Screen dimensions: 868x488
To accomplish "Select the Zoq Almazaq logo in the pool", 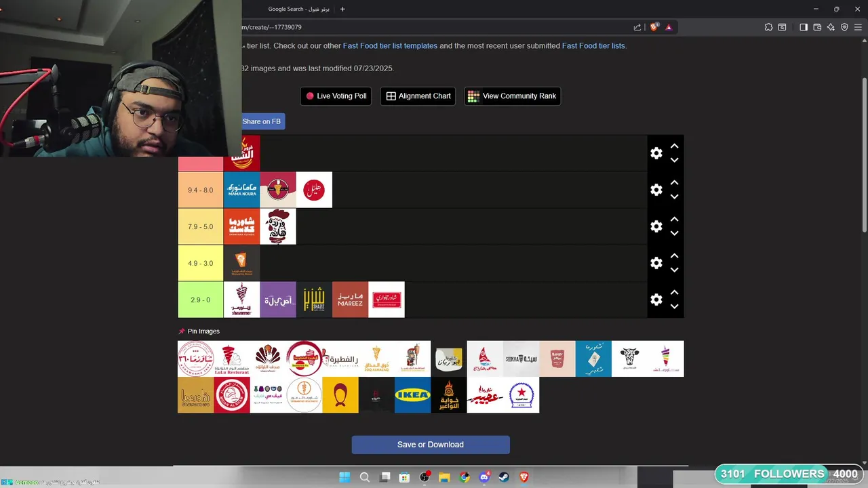I will 376,359.
